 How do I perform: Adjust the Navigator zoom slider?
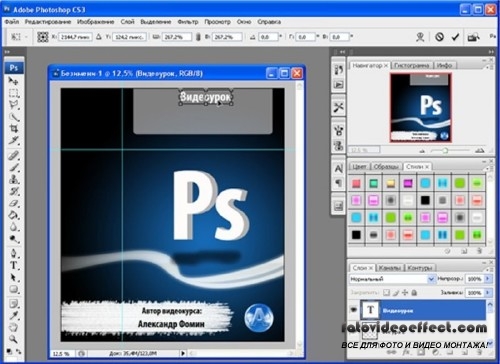[x=445, y=151]
